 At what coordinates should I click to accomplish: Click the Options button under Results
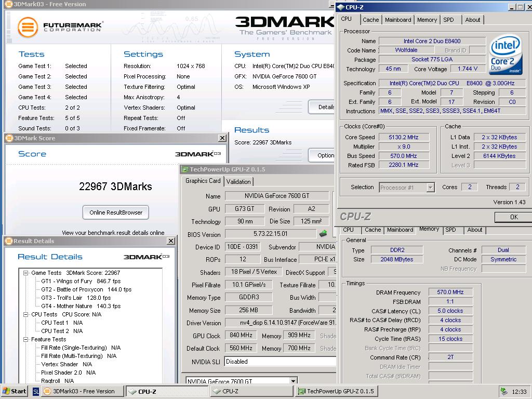pyautogui.click(x=321, y=155)
